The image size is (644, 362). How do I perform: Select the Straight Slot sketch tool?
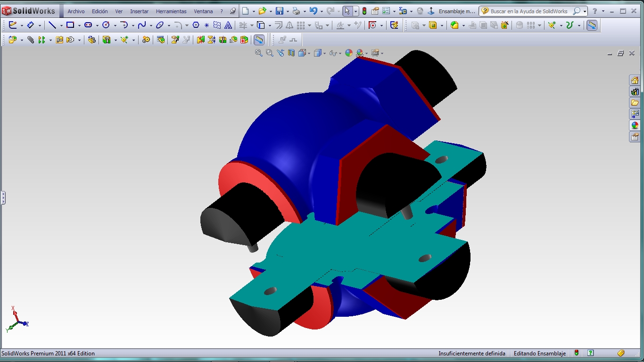pos(88,25)
